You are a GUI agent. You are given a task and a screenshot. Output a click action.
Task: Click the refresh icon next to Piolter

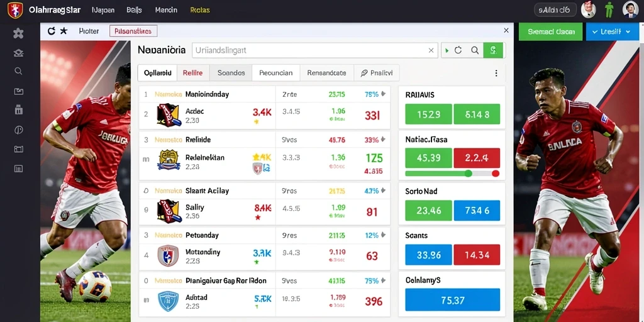52,31
